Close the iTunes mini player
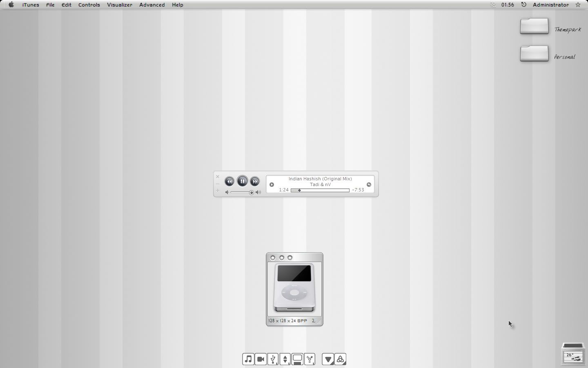Viewport: 588px width, 368px height. (x=218, y=177)
